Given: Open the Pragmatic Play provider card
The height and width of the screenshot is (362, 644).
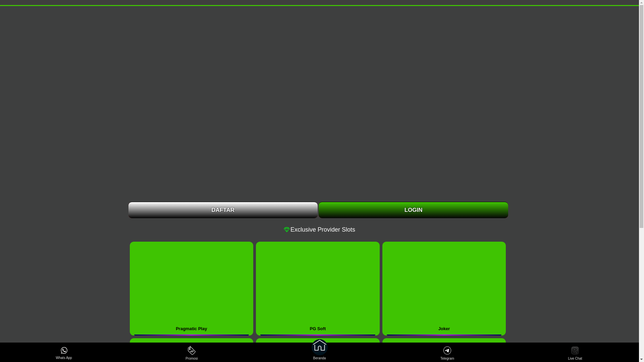Looking at the screenshot, I should click(x=191, y=285).
